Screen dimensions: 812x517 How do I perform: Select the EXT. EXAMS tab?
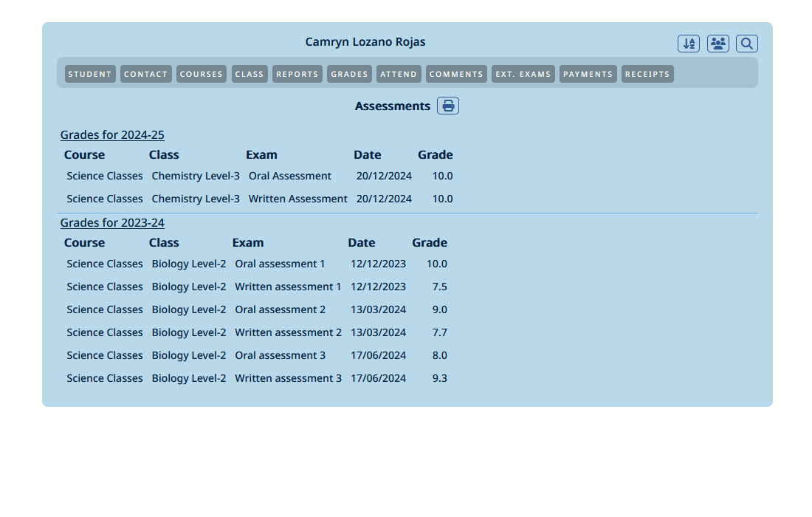tap(523, 74)
